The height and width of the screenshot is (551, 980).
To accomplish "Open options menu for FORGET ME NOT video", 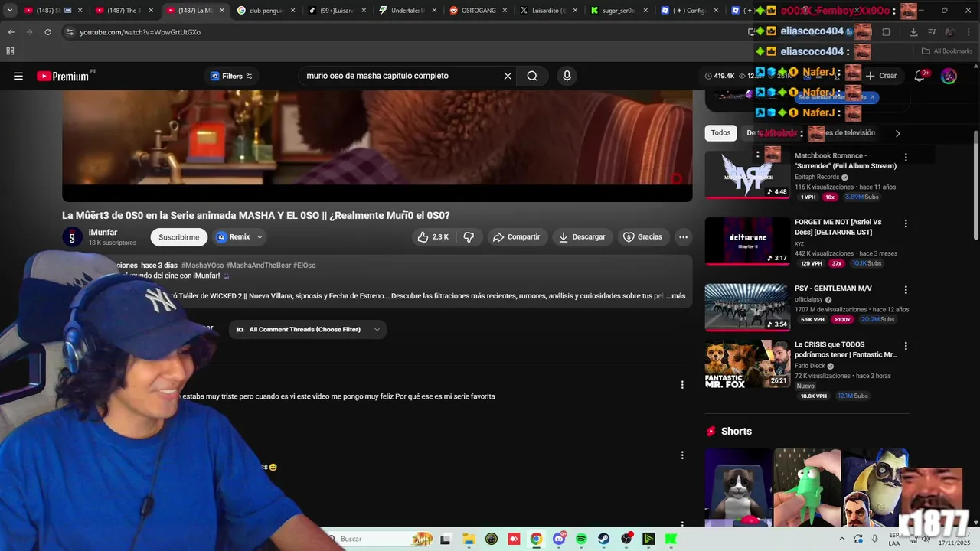I will pos(906,223).
